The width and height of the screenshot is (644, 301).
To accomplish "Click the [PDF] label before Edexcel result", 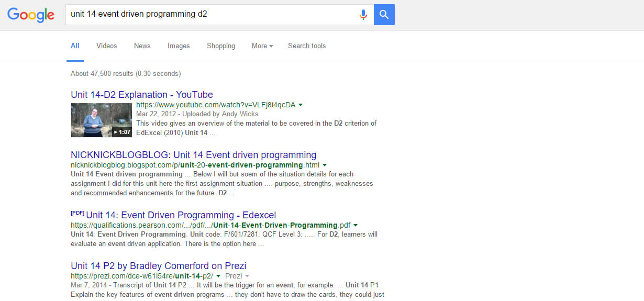I will pyautogui.click(x=77, y=214).
